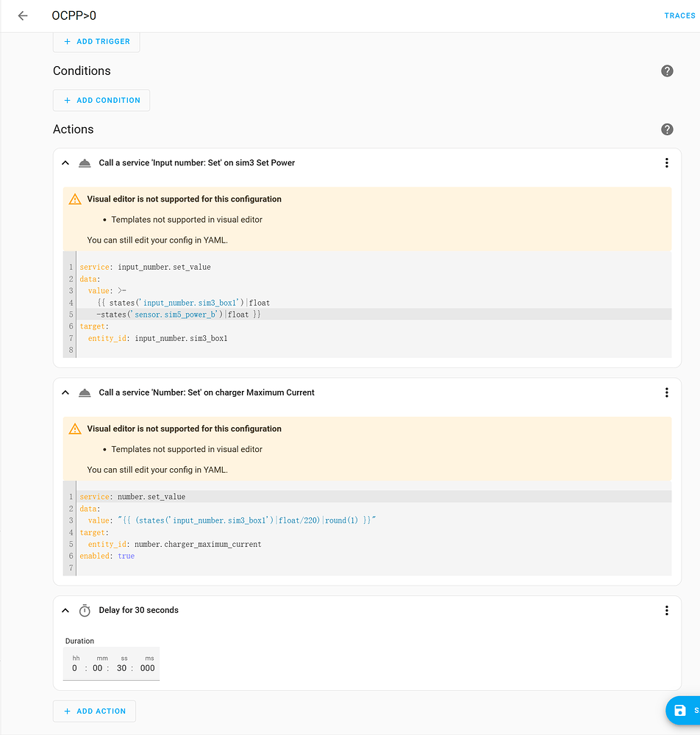Image resolution: width=700 pixels, height=735 pixels.
Task: Click the Add Action button
Action: 94,711
